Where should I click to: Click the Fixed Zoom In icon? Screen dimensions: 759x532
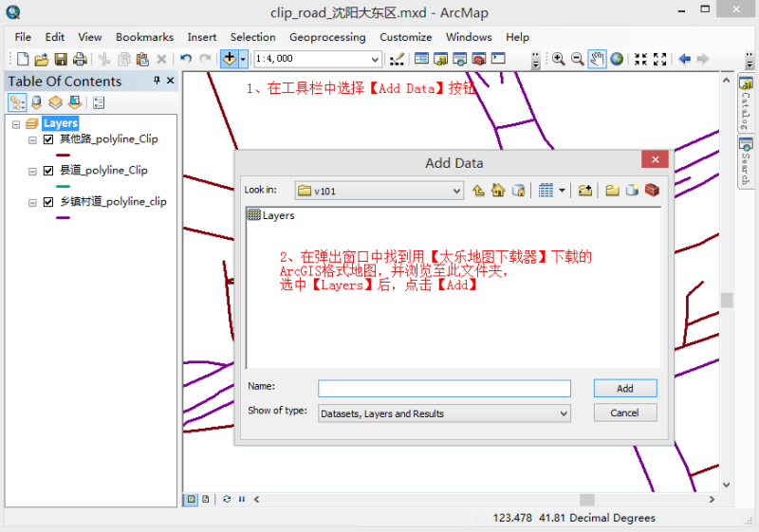[x=640, y=59]
